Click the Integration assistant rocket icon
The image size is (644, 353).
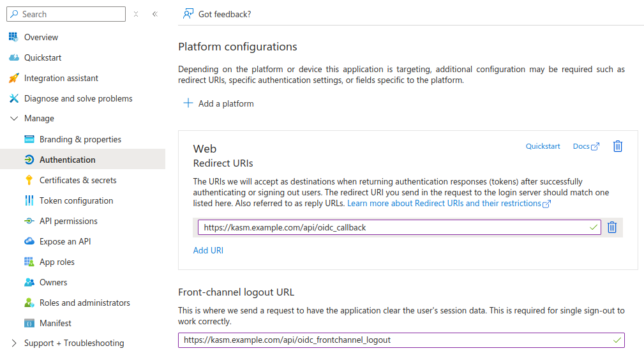pyautogui.click(x=14, y=78)
